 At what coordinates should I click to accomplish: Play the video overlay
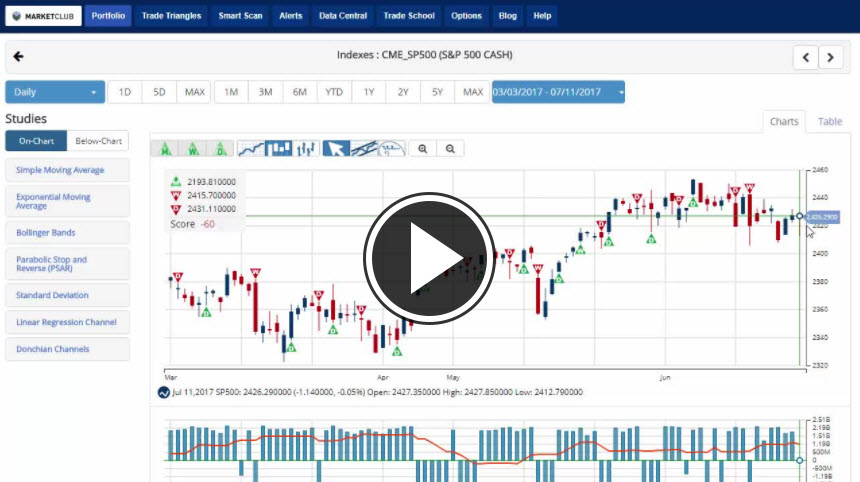[x=429, y=257]
